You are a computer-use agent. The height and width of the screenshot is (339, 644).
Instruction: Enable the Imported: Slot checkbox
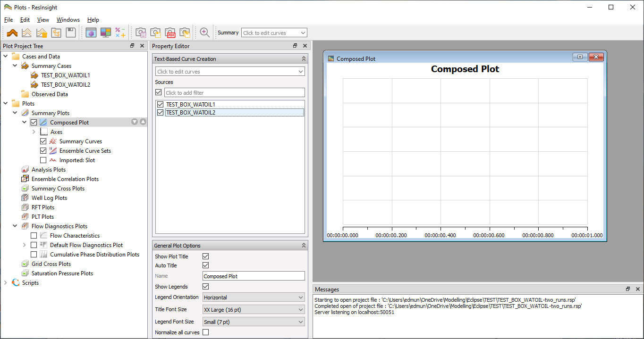tap(43, 160)
